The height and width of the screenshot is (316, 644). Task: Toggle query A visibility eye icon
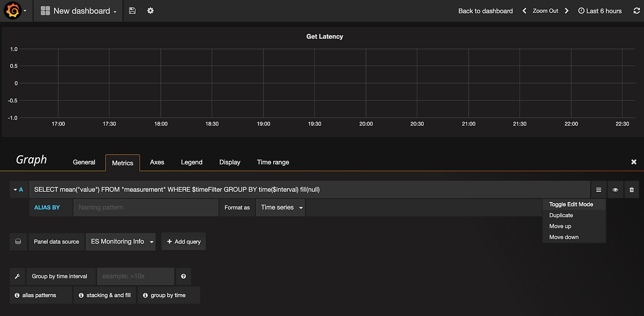point(615,190)
